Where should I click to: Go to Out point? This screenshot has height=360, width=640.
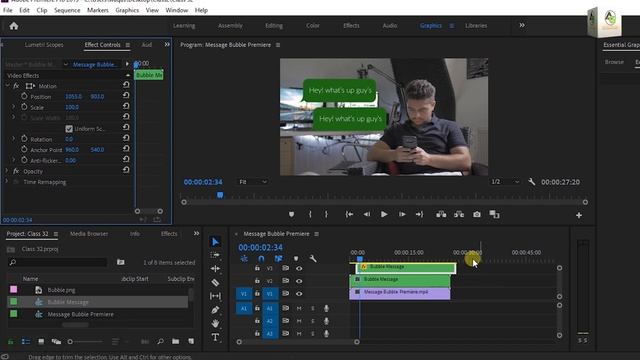(419, 214)
